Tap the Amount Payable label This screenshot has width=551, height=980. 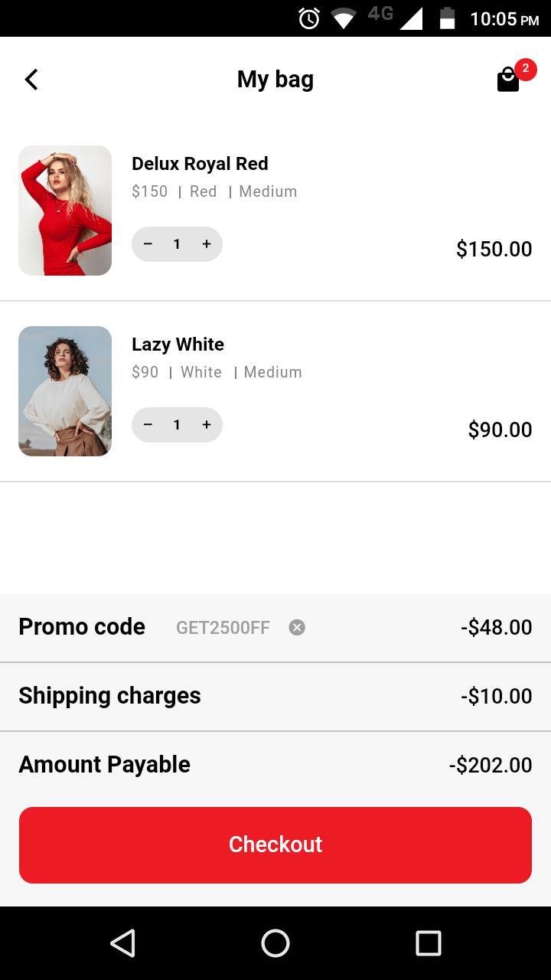[x=105, y=765]
